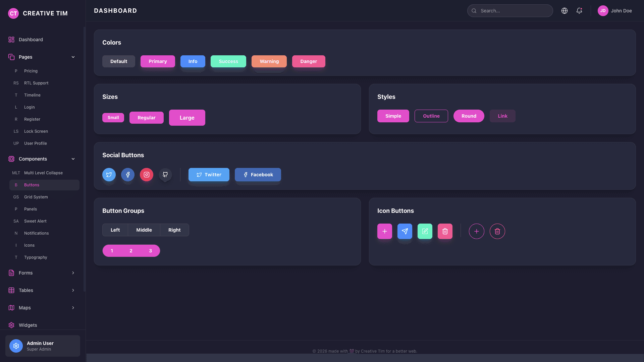Click the globe language icon
The image size is (644, 362).
click(x=564, y=11)
